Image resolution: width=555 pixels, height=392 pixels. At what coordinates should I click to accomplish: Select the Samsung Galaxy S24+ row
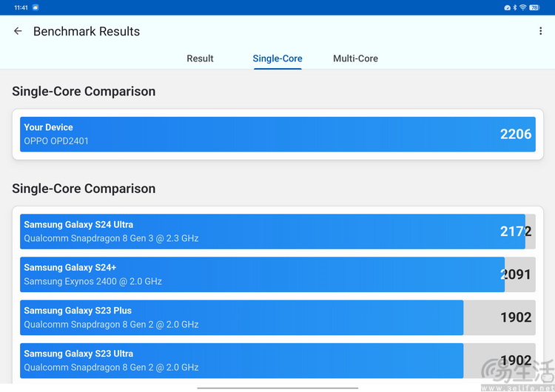[277, 274]
